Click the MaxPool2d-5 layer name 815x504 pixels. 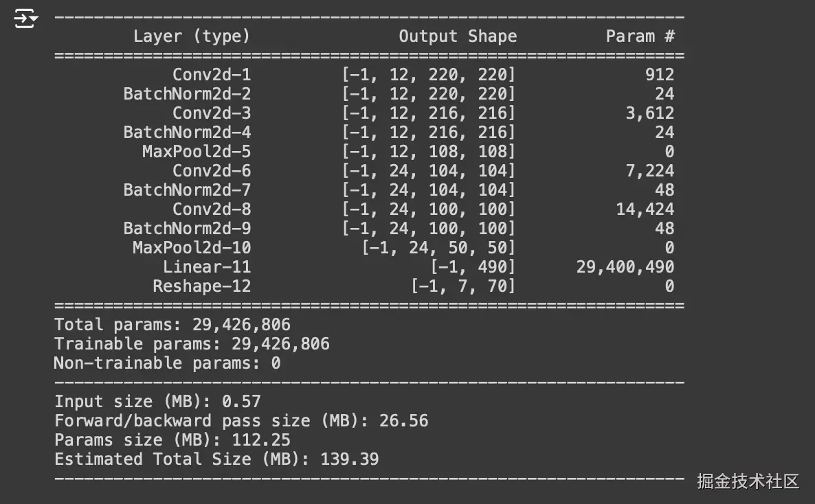[x=197, y=151]
